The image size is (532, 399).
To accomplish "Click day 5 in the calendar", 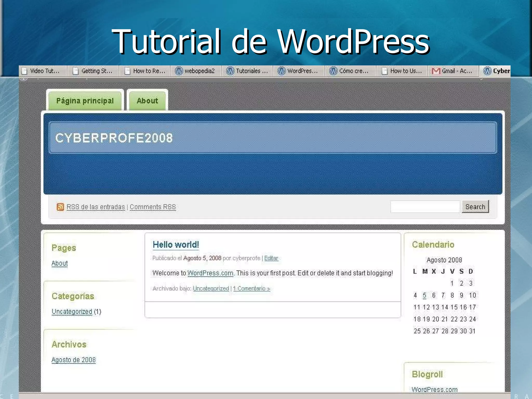I will pyautogui.click(x=424, y=295).
